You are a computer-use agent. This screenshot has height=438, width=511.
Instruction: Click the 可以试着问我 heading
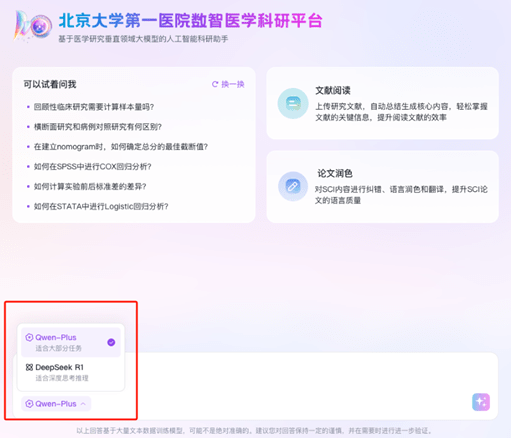click(50, 84)
